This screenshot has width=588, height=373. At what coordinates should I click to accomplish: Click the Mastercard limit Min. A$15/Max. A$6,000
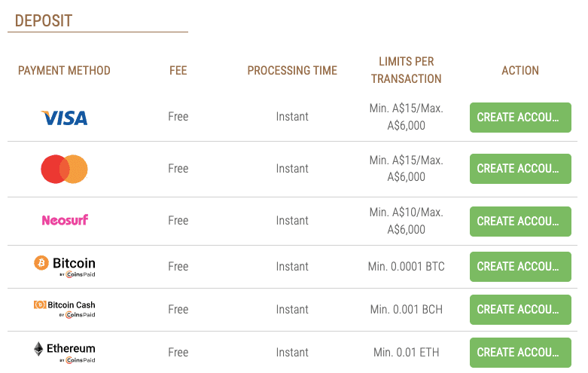(406, 169)
